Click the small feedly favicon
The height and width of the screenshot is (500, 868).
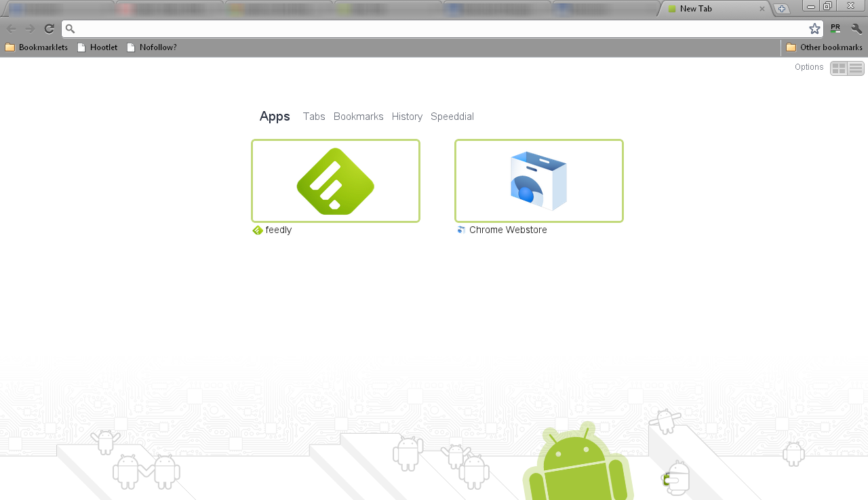tap(258, 230)
